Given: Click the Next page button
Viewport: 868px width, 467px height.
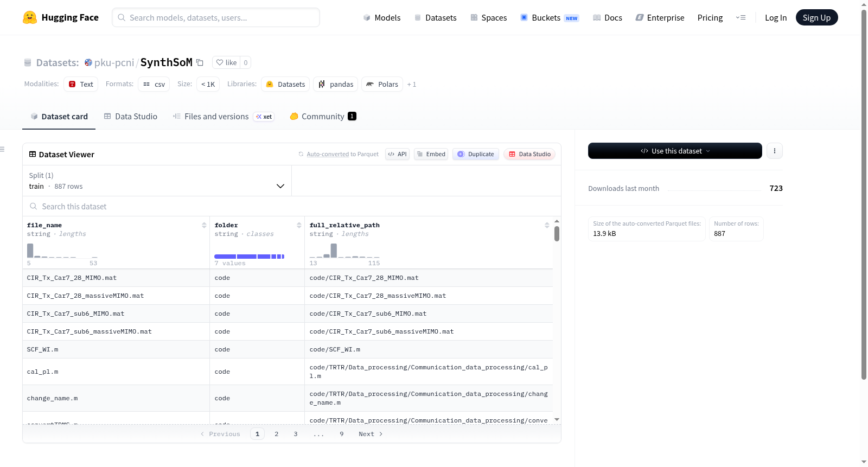Looking at the screenshot, I should tap(371, 434).
